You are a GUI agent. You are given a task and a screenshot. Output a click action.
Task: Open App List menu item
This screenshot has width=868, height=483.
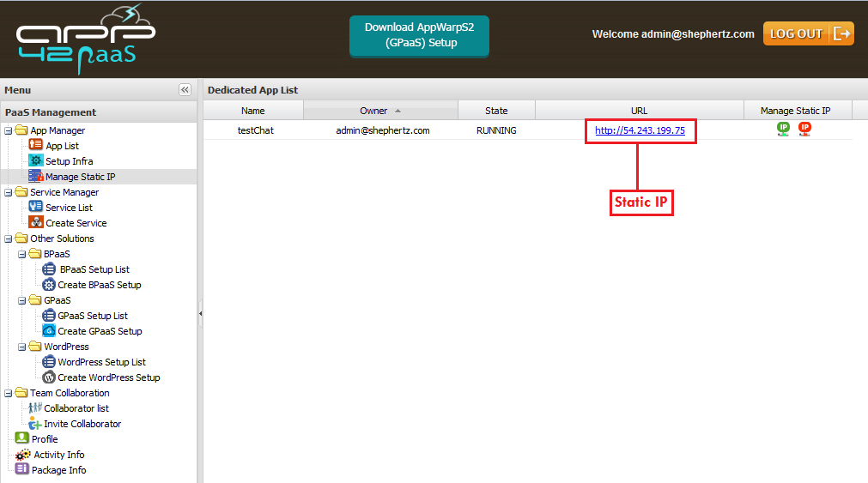(x=62, y=146)
